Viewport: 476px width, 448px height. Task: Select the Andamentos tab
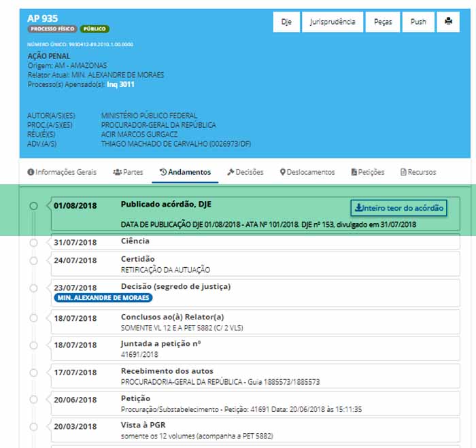click(x=185, y=172)
